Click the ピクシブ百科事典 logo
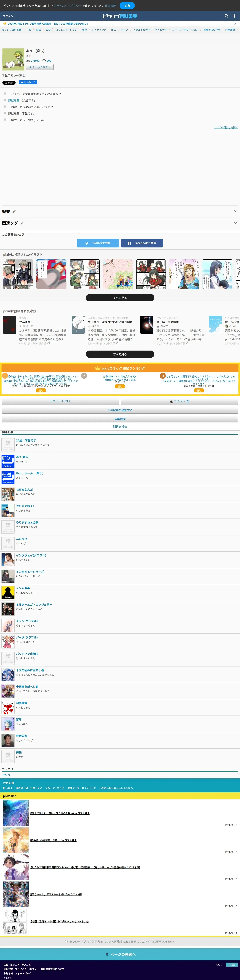Viewport: 240px width, 980px height. click(x=120, y=16)
